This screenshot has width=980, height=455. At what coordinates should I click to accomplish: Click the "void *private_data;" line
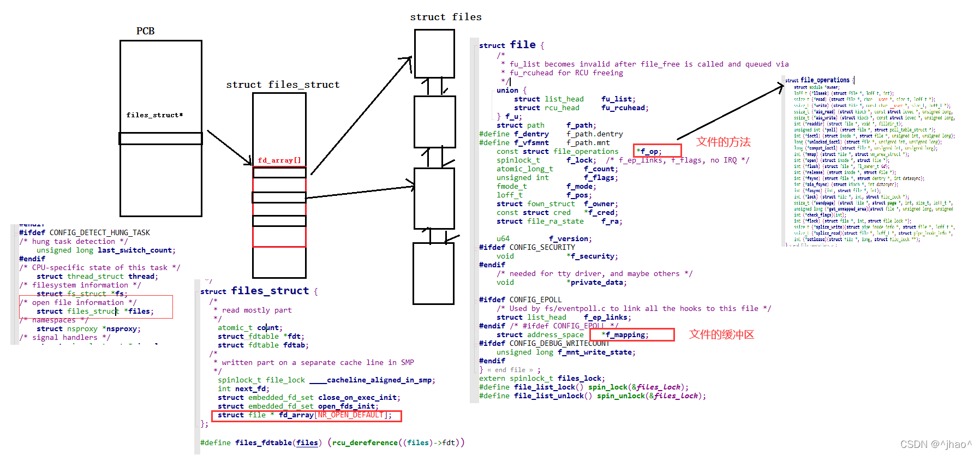coord(562,282)
